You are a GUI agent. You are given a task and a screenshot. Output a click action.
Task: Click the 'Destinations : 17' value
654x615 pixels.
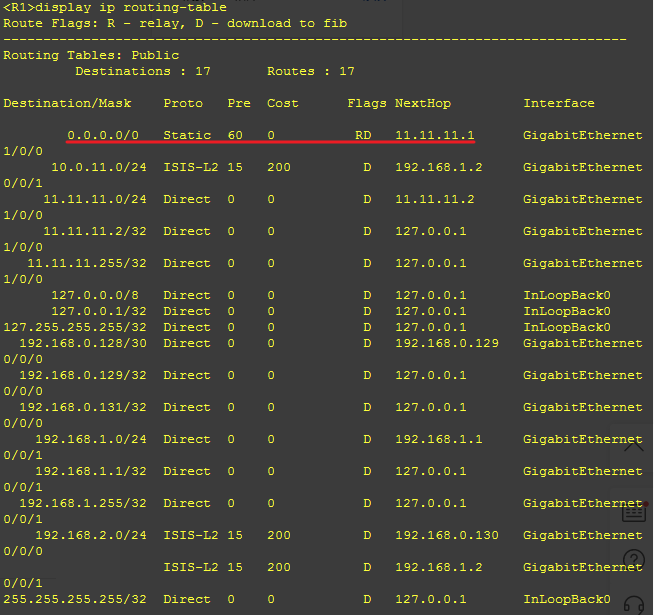[x=143, y=71]
